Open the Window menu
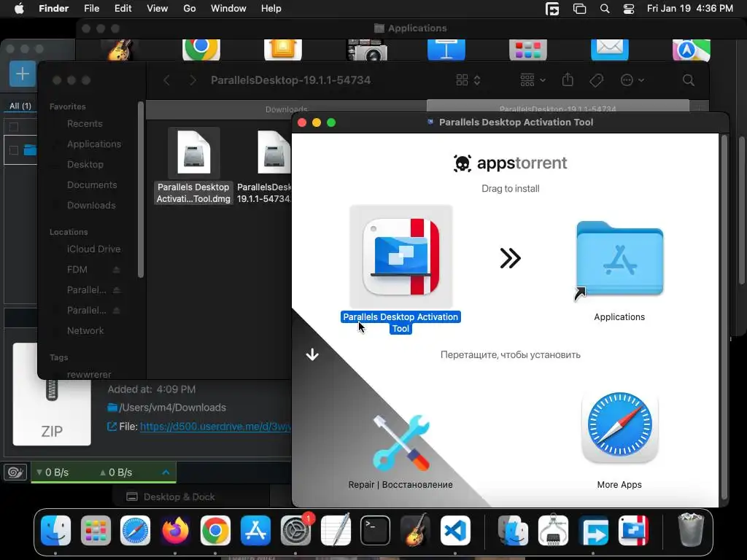This screenshot has height=560, width=747. [x=228, y=9]
